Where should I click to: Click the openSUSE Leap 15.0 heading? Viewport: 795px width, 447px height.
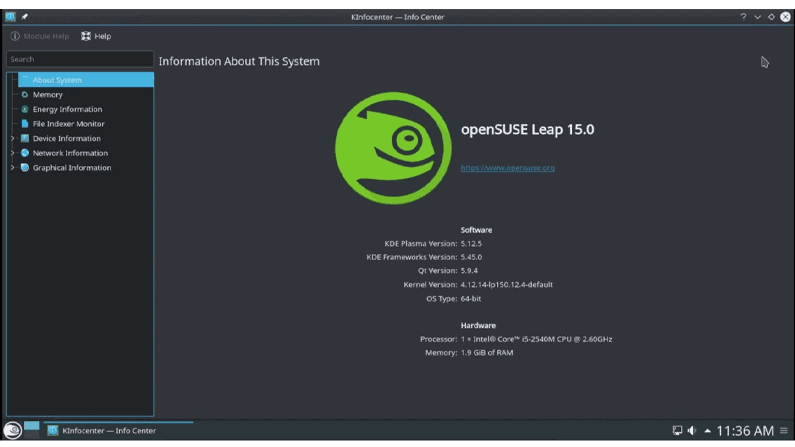pyautogui.click(x=527, y=130)
